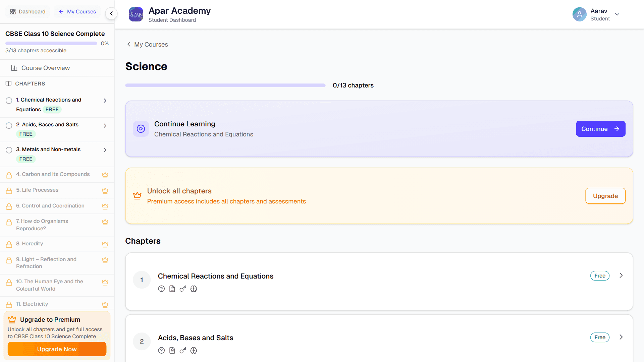Open Chemical Reactions and Equations card chevron
This screenshot has height=362, width=644.
tap(621, 276)
